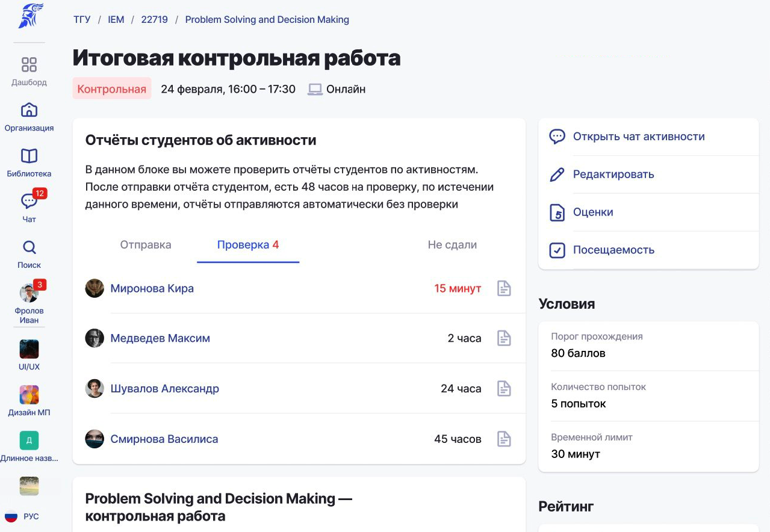This screenshot has height=532, width=770.
Task: Open report document icon for Смирнова Василиса
Action: coord(504,439)
